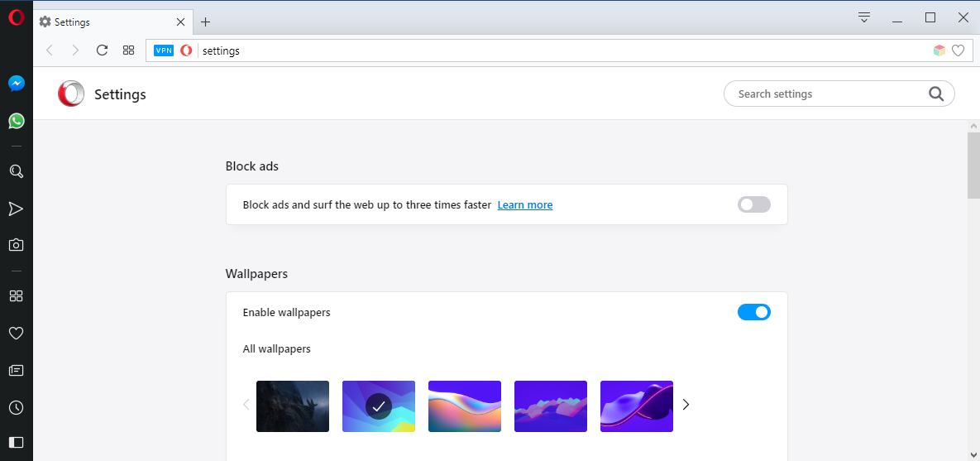Screen dimensions: 980x461
Task: Click the vertical scrollbar thumb
Action: [x=973, y=166]
